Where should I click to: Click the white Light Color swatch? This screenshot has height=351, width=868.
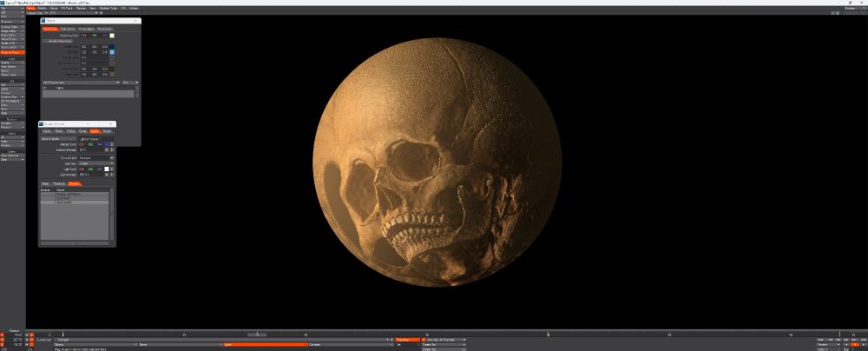(x=106, y=169)
